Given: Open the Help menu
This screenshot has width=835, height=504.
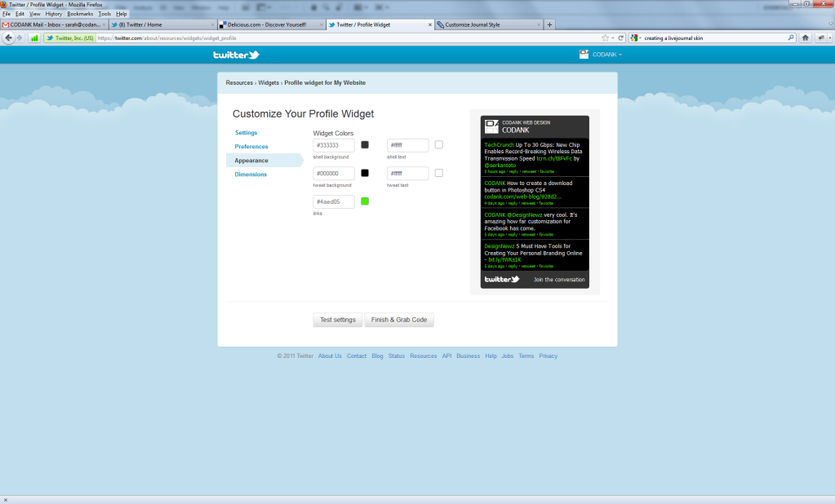Looking at the screenshot, I should click(x=122, y=14).
